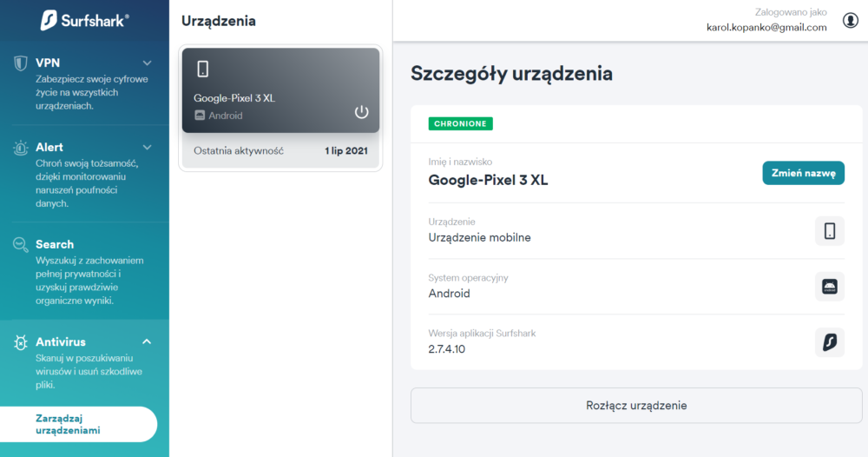
Task: Open the user account profile icon
Action: [851, 21]
